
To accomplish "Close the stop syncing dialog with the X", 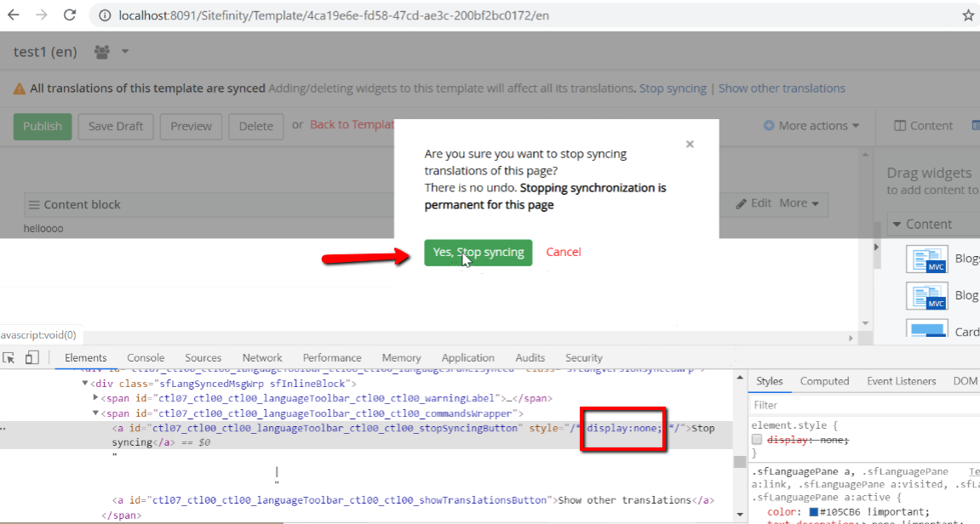I will pyautogui.click(x=690, y=145).
